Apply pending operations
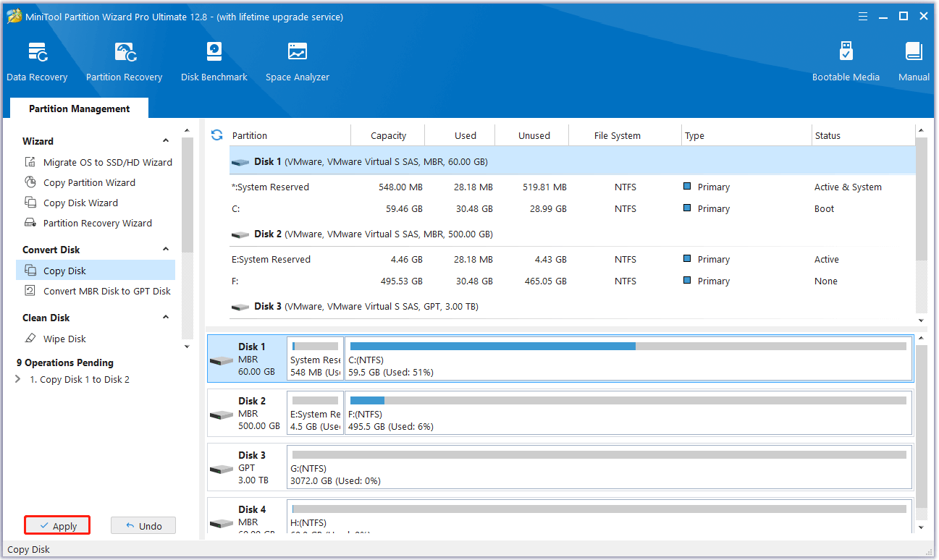The width and height of the screenshot is (939, 560). click(57, 526)
